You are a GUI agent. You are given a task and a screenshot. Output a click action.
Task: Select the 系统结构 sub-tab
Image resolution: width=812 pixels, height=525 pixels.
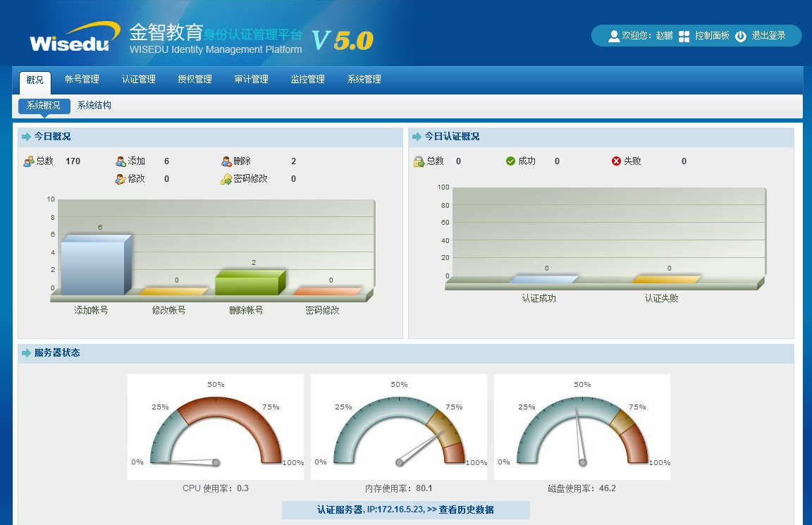pos(94,106)
